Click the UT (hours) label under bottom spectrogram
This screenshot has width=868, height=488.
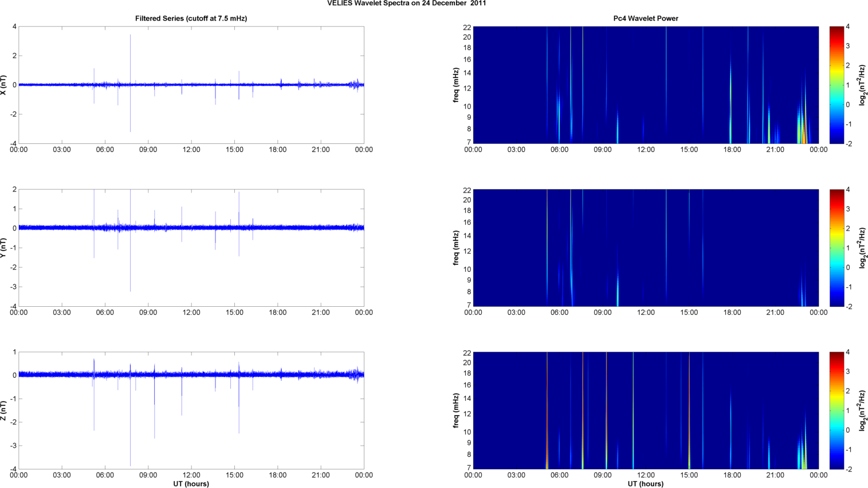(645, 483)
